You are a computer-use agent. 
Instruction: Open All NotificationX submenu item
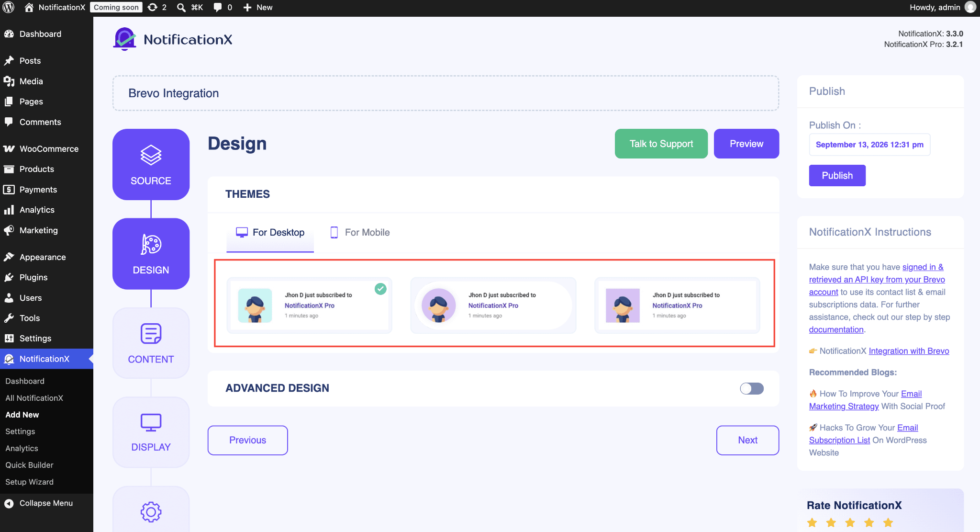(34, 398)
